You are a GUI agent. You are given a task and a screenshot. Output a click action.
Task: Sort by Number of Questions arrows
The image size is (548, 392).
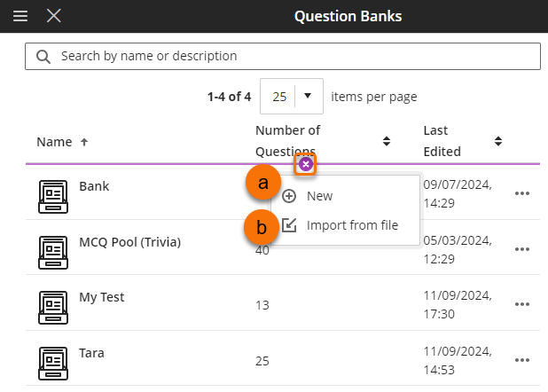387,141
